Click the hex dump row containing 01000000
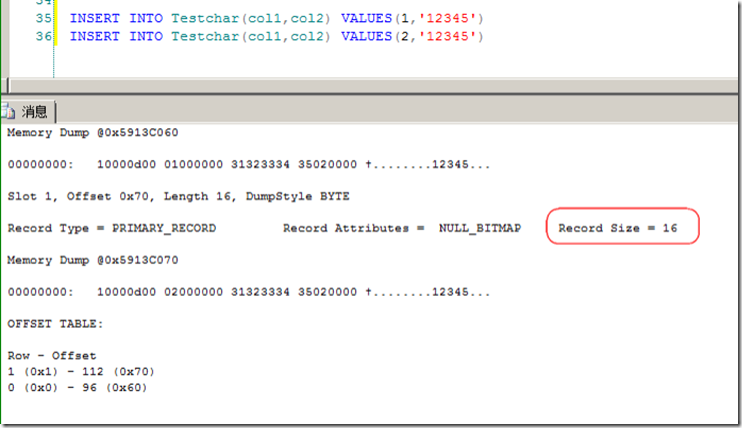 point(249,164)
